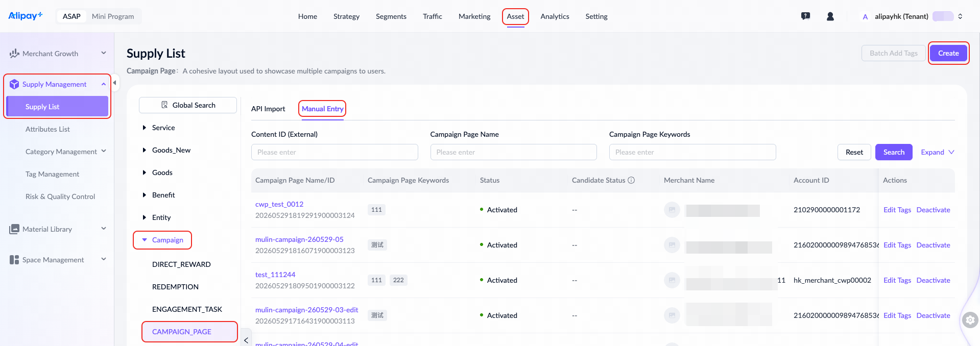This screenshot has height=346, width=980.
Task: Click the Create button
Action: pyautogui.click(x=948, y=53)
